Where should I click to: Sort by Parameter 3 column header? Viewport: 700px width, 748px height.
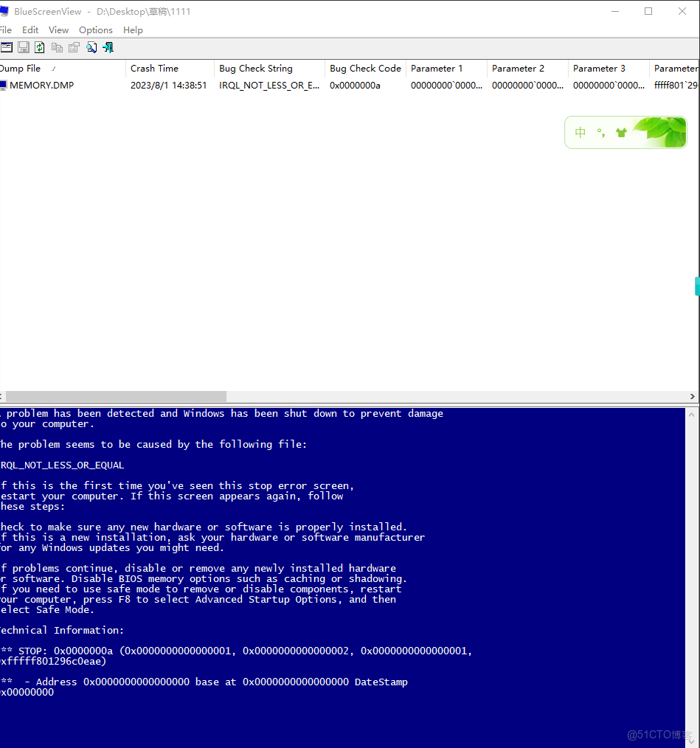[x=609, y=69]
